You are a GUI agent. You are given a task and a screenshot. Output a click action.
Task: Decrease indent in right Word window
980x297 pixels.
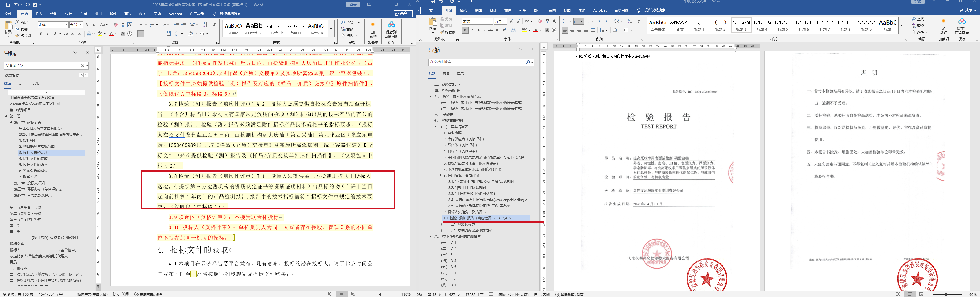(600, 21)
